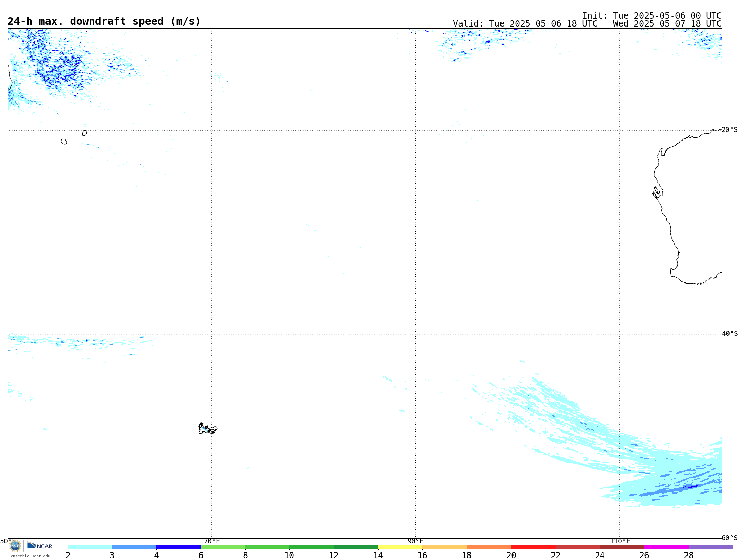Pick the light green 6–8 m/s colorbar swatch
Screen dimensions: 744x560
pyautogui.click(x=223, y=547)
